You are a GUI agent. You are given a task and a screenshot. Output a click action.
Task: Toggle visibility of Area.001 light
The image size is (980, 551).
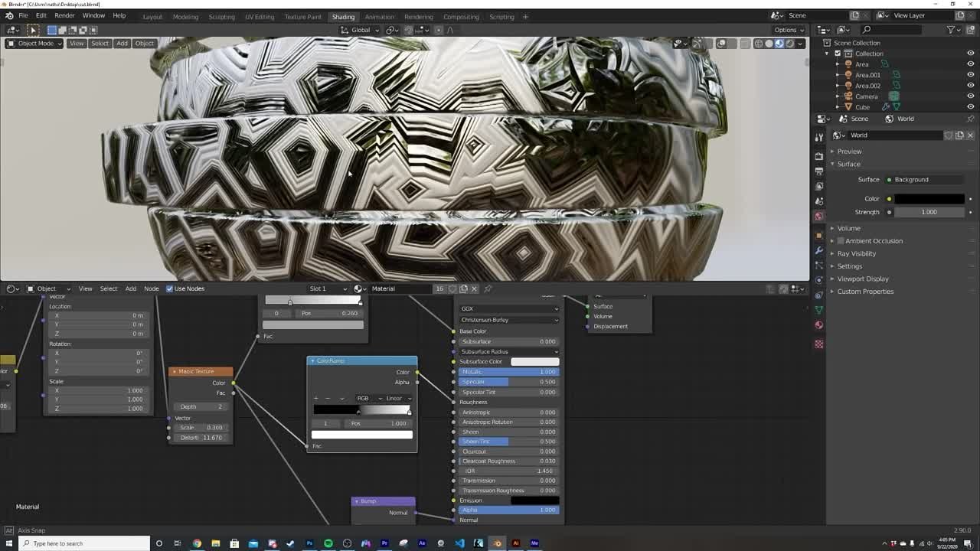tap(971, 74)
